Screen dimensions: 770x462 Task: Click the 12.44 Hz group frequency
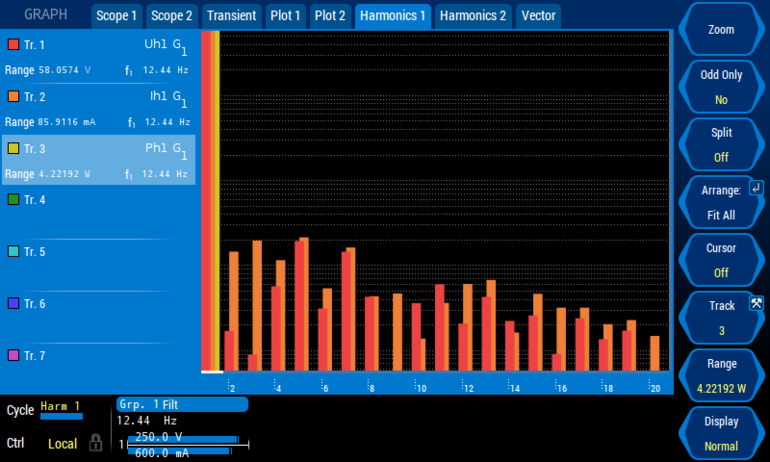146,421
